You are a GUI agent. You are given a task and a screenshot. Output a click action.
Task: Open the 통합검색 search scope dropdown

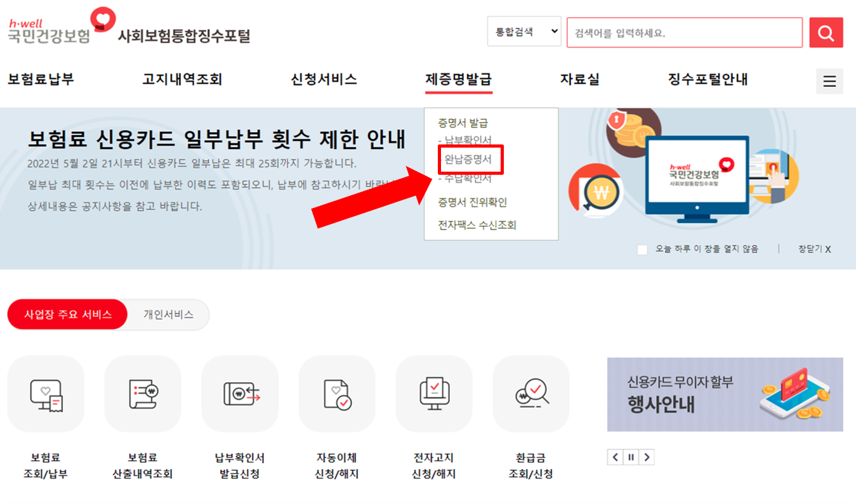coord(524,31)
